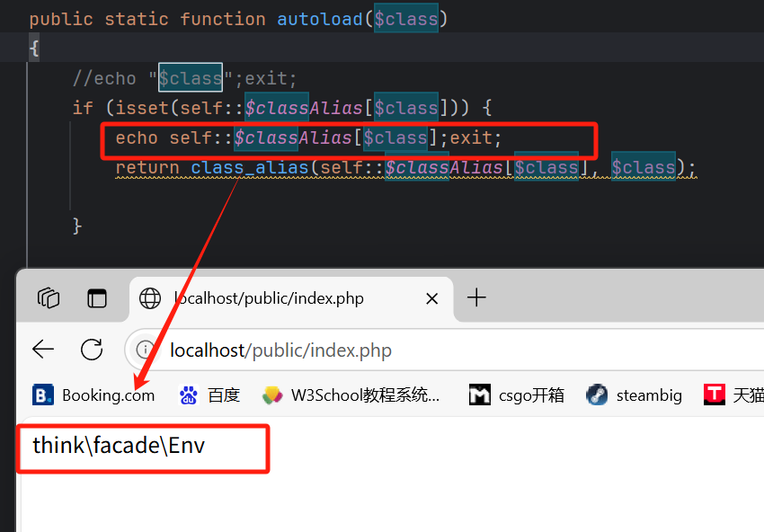Click the isset keyword in the if statement
The height and width of the screenshot is (532, 764).
point(142,108)
